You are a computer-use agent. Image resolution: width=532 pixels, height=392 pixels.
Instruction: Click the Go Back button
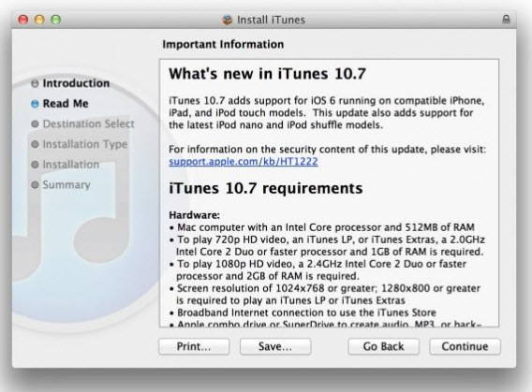pyautogui.click(x=383, y=346)
